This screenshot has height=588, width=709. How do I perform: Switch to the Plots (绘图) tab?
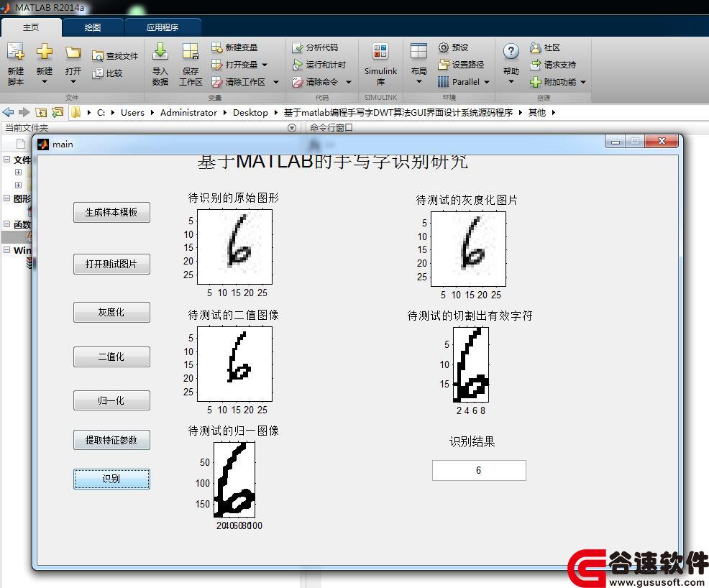[x=93, y=27]
